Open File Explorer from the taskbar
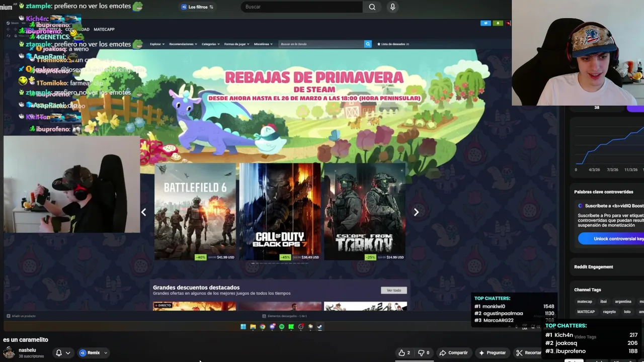The height and width of the screenshot is (362, 644). (253, 327)
